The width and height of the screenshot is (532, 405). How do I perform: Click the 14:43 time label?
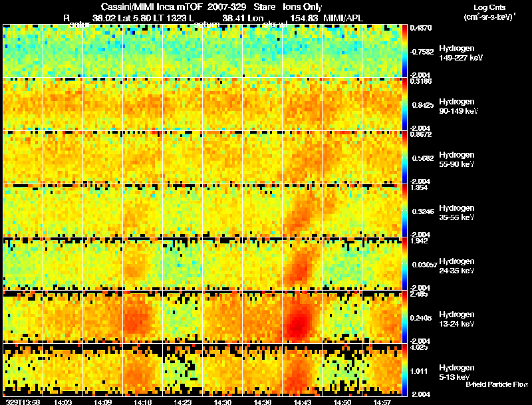tap(303, 402)
